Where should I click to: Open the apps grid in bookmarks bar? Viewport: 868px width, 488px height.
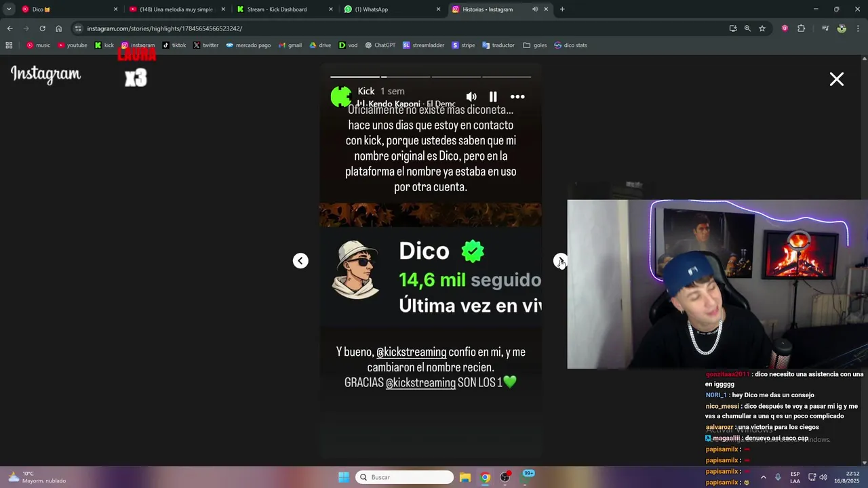tap(9, 45)
